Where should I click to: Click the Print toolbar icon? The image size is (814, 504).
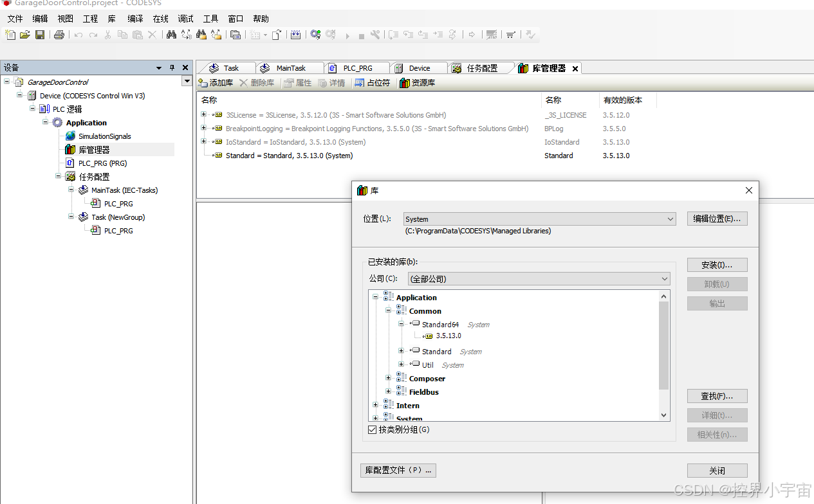click(x=59, y=35)
